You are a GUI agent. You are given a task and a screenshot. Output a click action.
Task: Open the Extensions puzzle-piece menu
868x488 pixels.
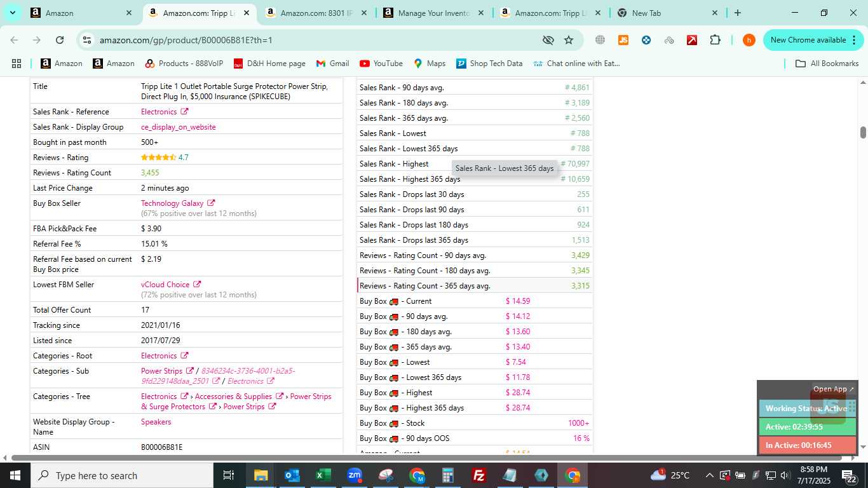[715, 40]
